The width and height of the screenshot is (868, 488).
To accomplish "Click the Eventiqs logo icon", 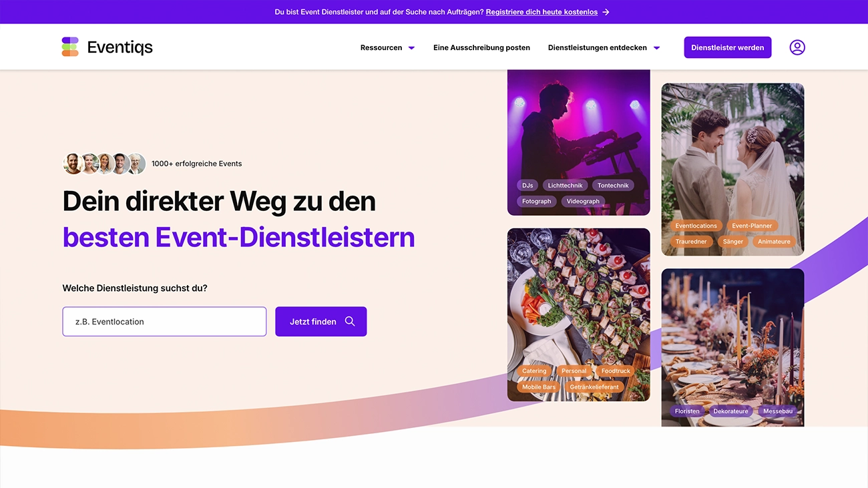I will [70, 47].
